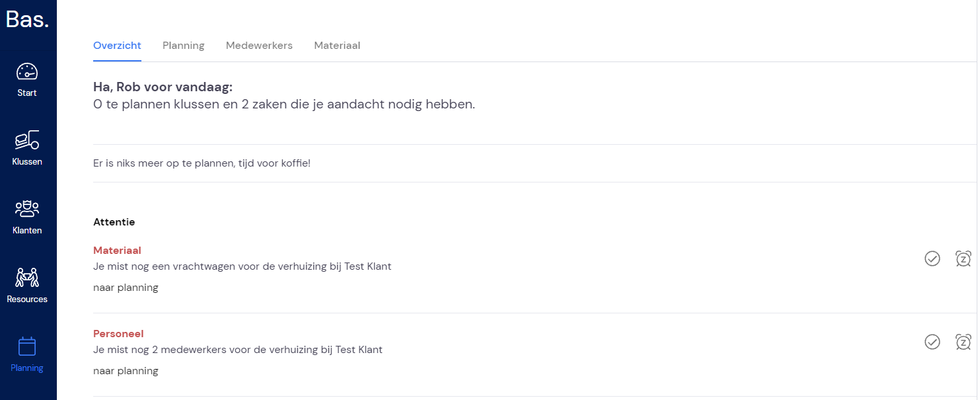The image size is (980, 400).
Task: Snooze the Materiaal alert with alarm icon
Action: coord(963,259)
